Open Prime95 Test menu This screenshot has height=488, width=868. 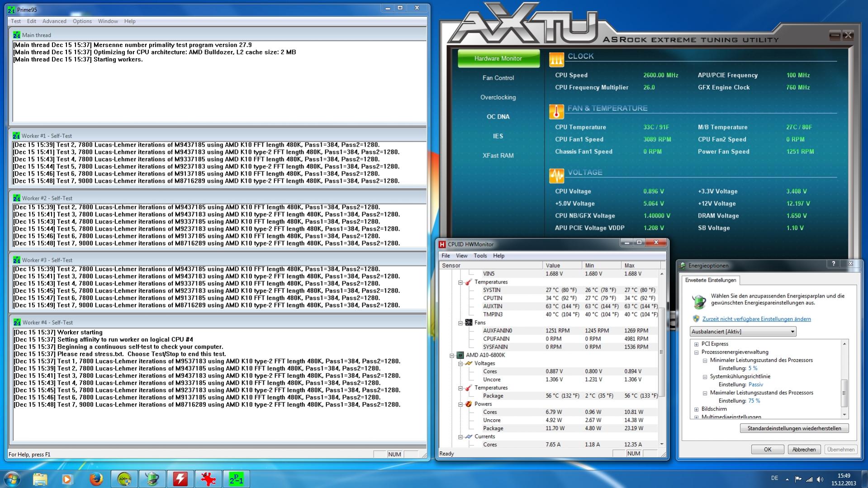[x=16, y=21]
